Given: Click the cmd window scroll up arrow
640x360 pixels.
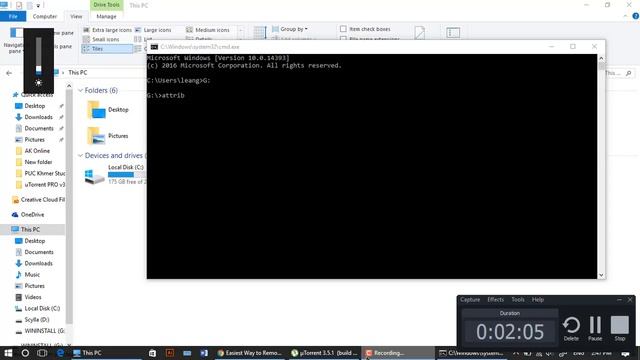Looking at the screenshot, I should point(601,58).
